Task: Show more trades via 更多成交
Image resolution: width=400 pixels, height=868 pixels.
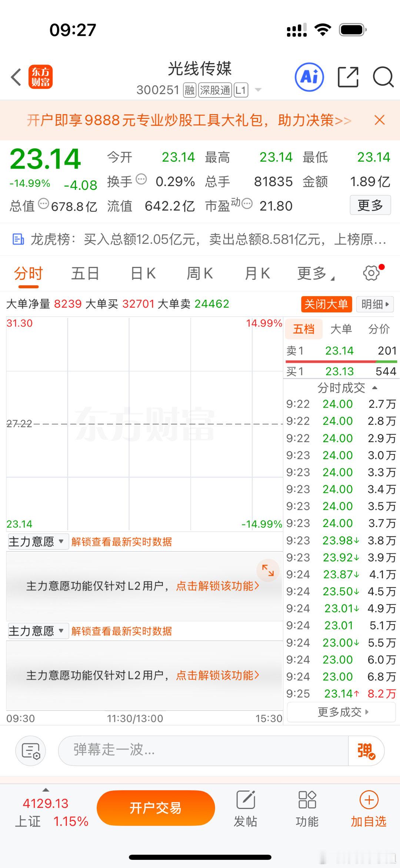Action: (x=341, y=712)
